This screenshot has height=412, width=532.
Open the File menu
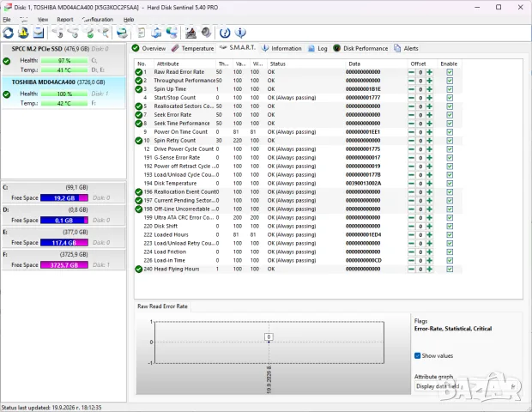pyautogui.click(x=7, y=20)
